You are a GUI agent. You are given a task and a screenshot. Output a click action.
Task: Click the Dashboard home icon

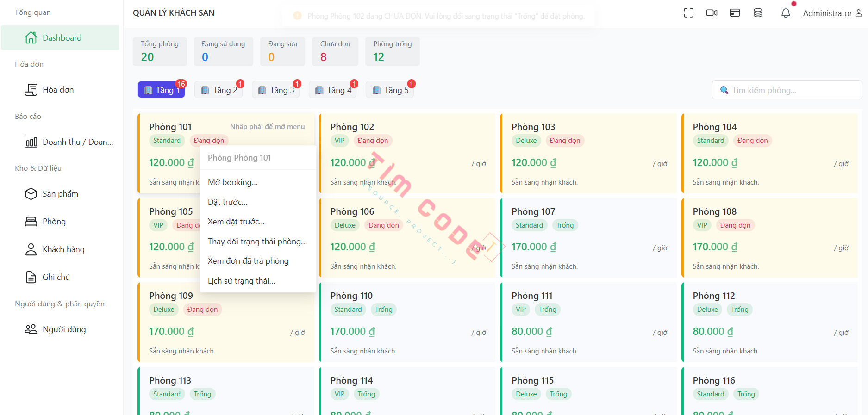pyautogui.click(x=31, y=37)
